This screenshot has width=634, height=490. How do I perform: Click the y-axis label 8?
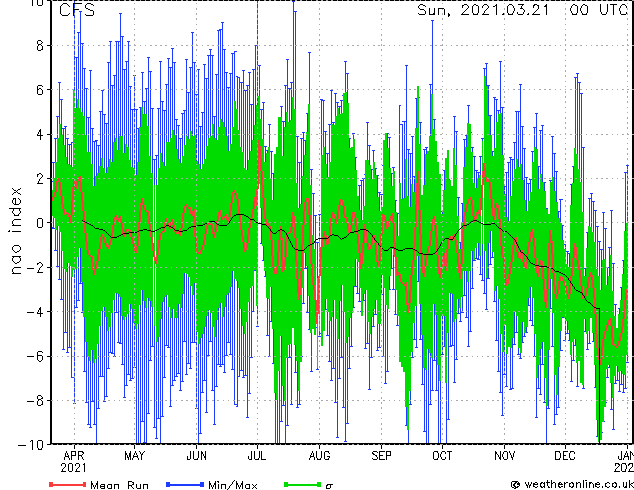coord(40,45)
